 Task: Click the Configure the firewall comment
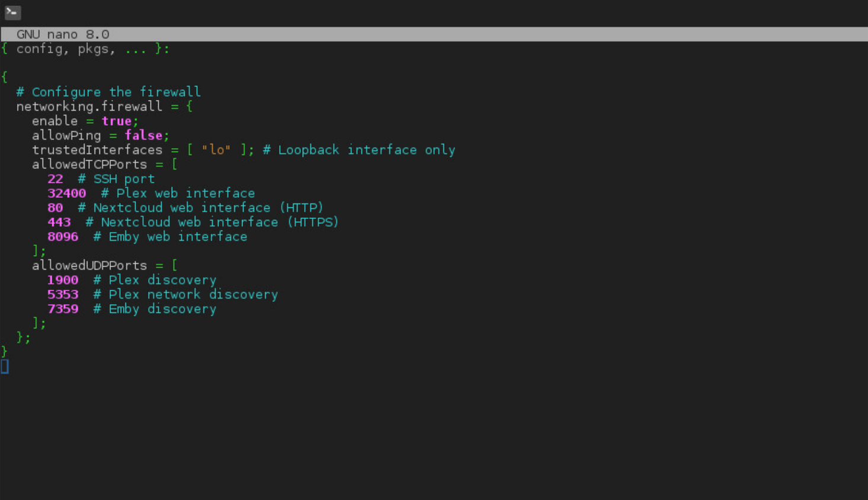[x=108, y=92]
